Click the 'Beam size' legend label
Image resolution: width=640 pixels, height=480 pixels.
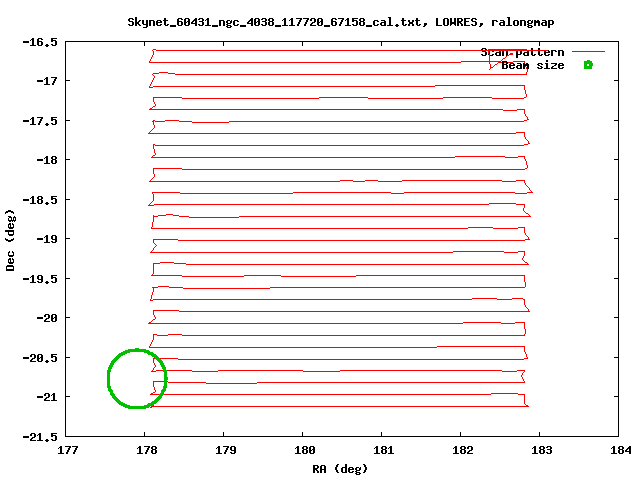533,65
